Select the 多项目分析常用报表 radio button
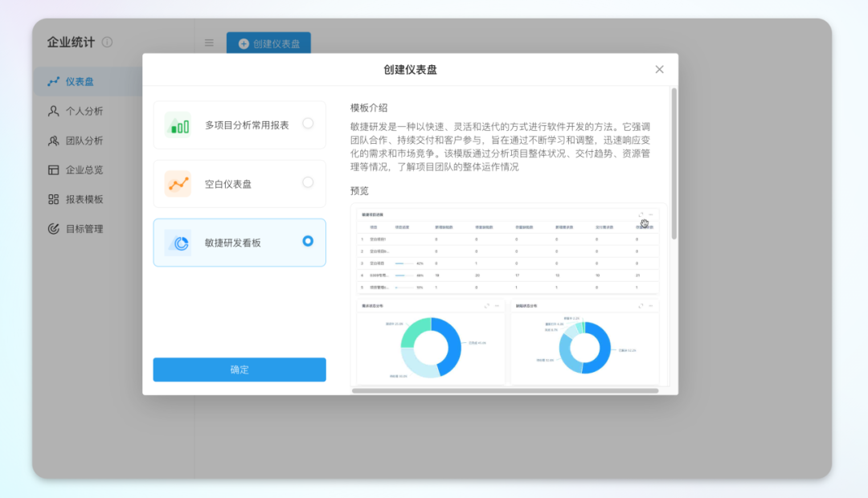Viewport: 868px width, 498px height. click(x=308, y=124)
